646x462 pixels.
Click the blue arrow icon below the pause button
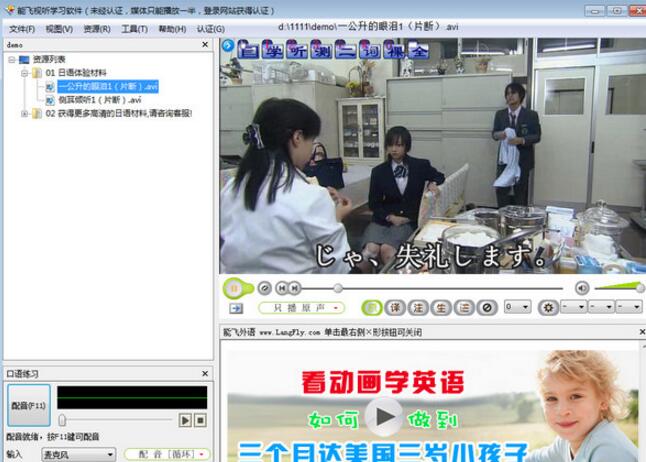236,308
